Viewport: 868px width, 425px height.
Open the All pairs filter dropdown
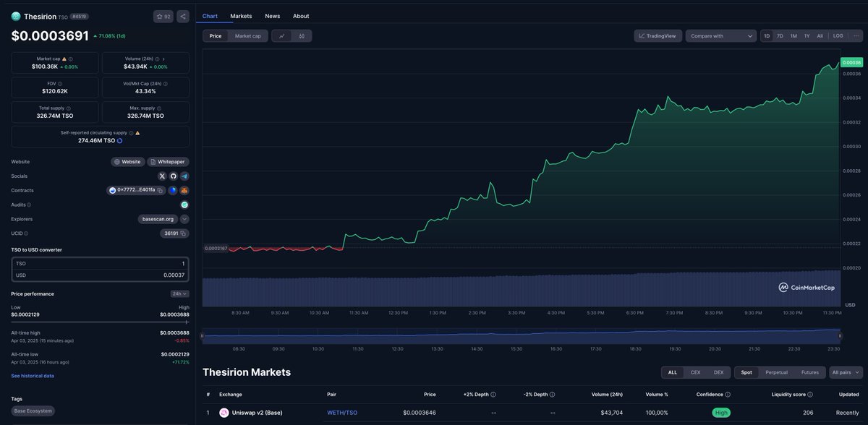click(x=845, y=372)
